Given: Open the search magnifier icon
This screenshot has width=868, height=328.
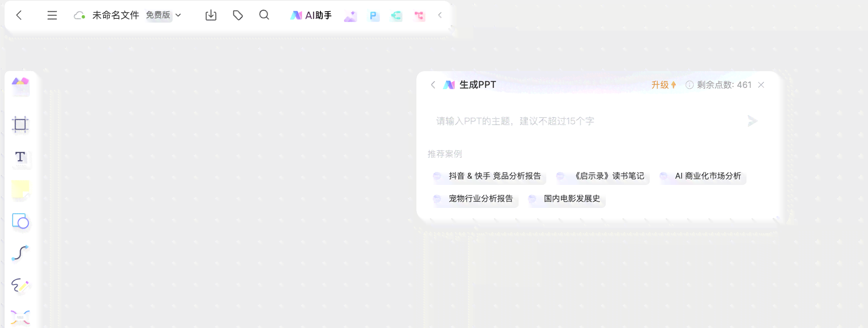Looking at the screenshot, I should click(x=264, y=15).
